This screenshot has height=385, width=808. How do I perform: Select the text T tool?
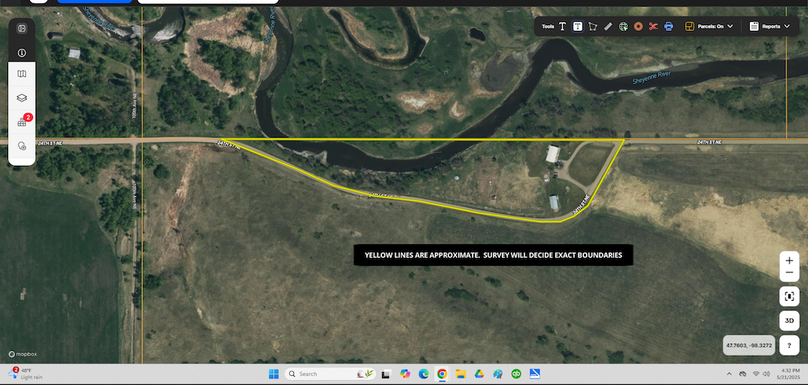[562, 26]
